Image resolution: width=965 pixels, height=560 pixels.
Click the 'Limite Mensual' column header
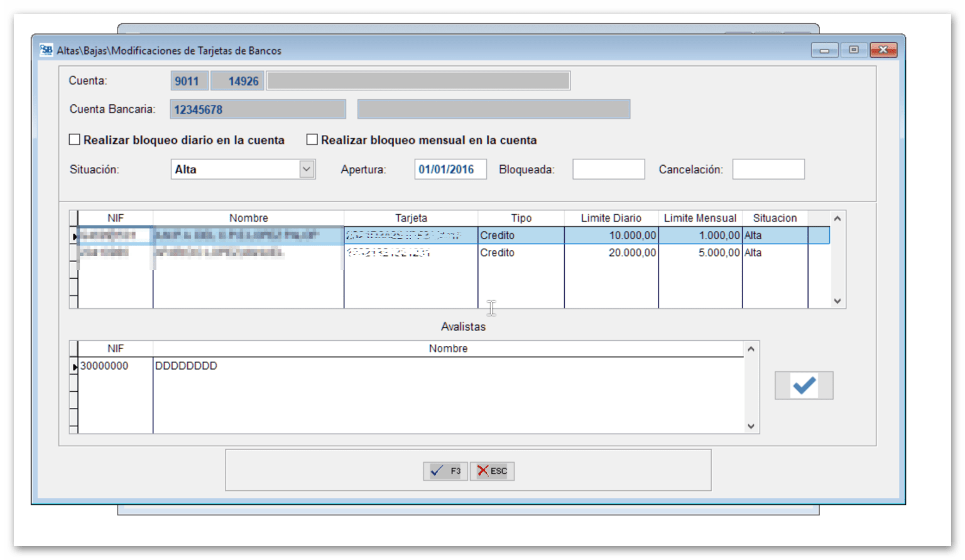coord(700,218)
